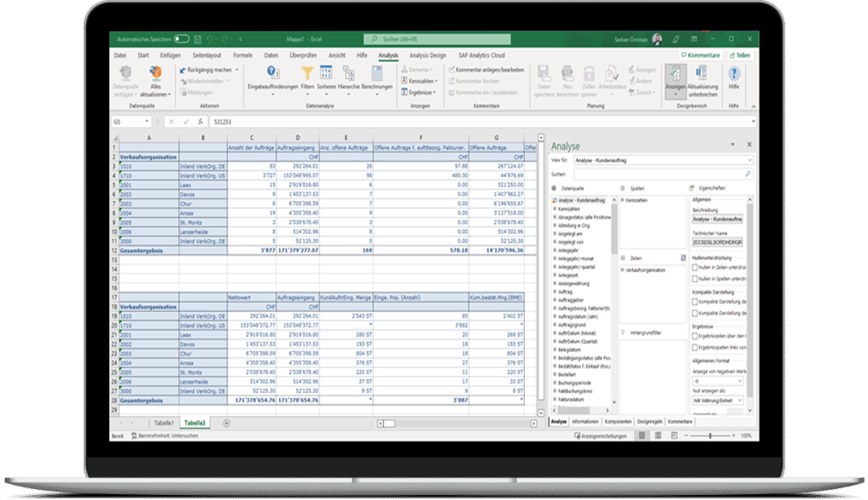868x500 pixels.
Task: Click the Page Break preview icon
Action: (674, 436)
